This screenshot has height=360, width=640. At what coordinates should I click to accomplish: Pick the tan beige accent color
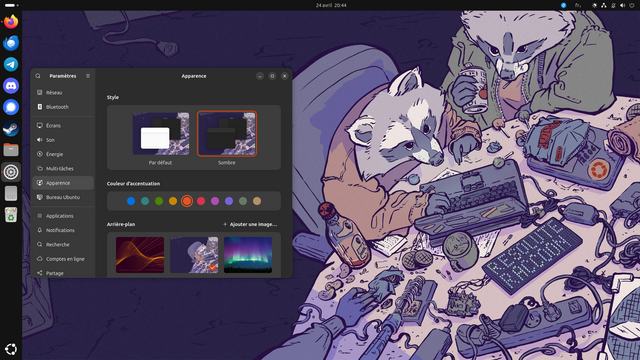[257, 201]
